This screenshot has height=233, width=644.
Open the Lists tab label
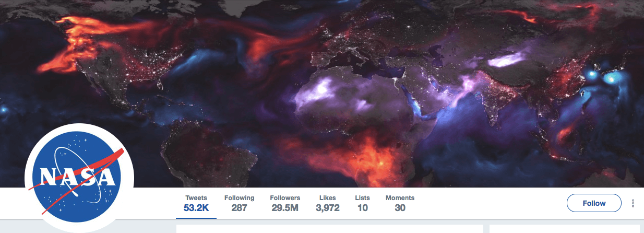tap(362, 198)
